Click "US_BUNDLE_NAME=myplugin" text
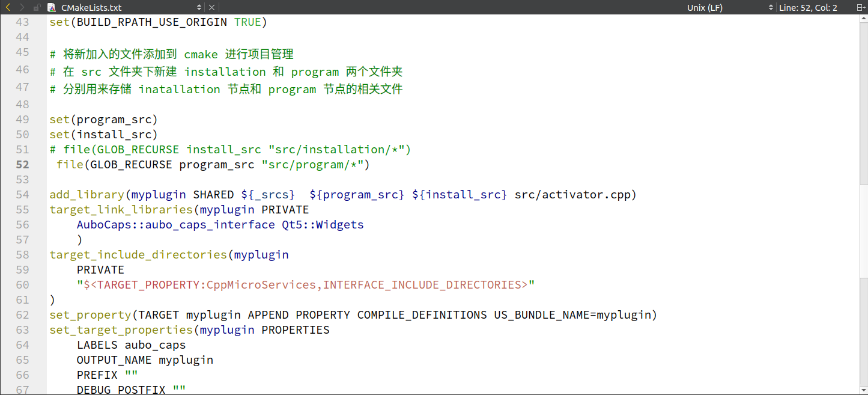This screenshot has height=395, width=868. point(572,314)
